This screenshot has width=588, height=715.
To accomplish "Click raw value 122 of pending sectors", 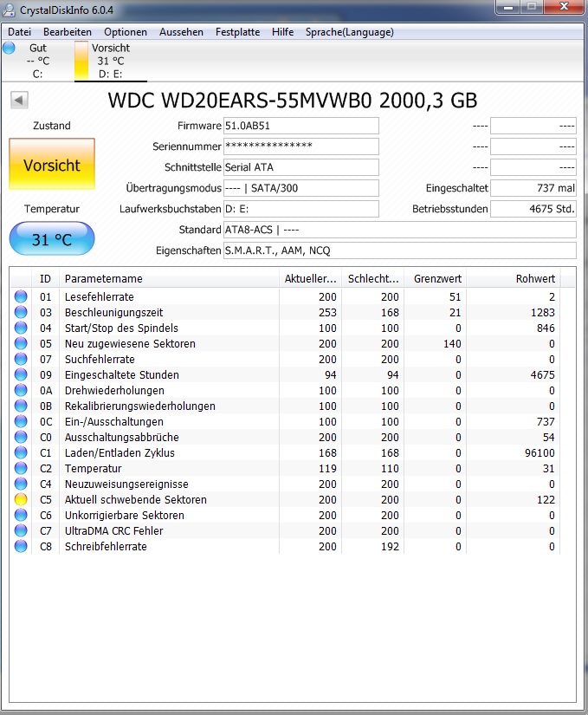I will tap(546, 500).
